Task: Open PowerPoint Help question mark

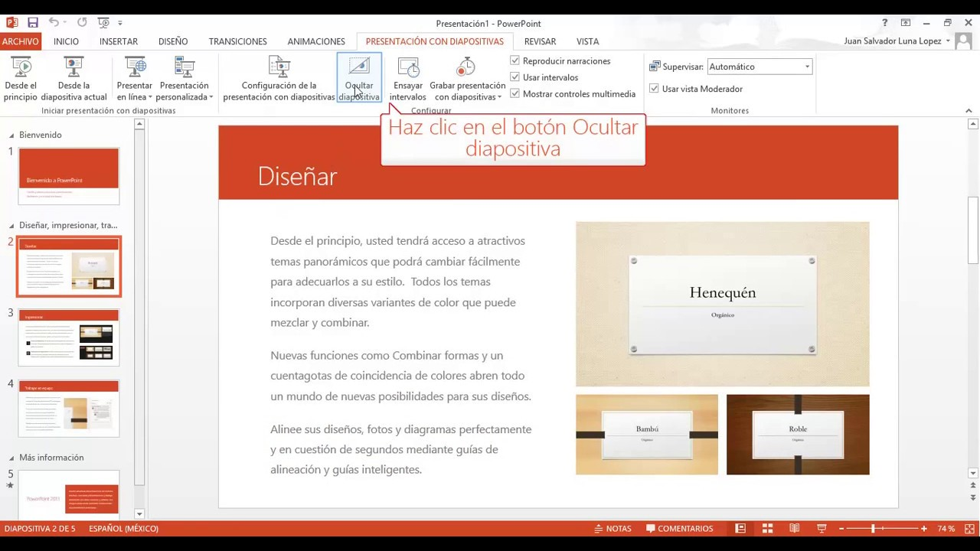Action: coord(885,23)
